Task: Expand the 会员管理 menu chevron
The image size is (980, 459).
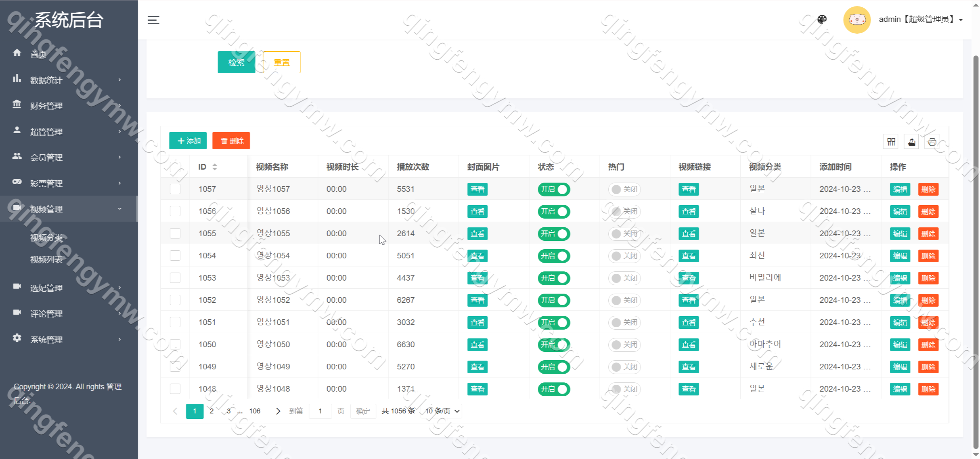Action: 120,157
